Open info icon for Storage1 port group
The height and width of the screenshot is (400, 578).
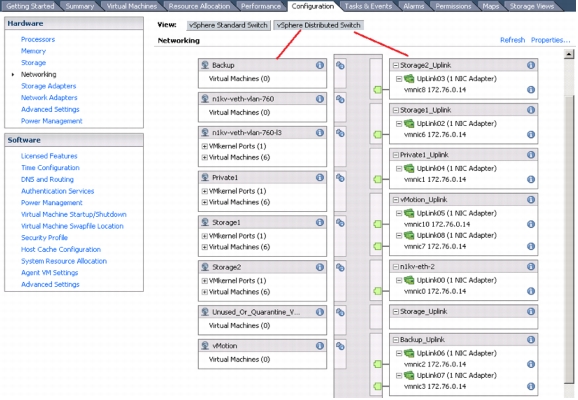click(x=320, y=222)
